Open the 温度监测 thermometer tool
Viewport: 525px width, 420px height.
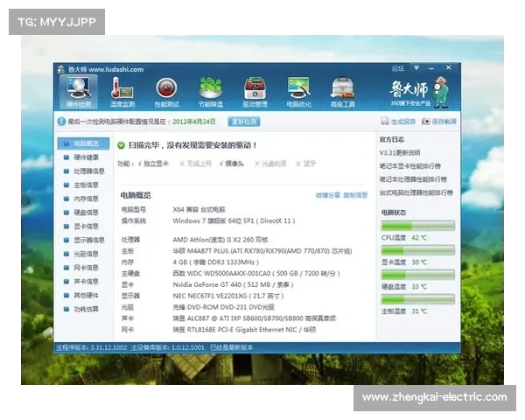point(122,92)
